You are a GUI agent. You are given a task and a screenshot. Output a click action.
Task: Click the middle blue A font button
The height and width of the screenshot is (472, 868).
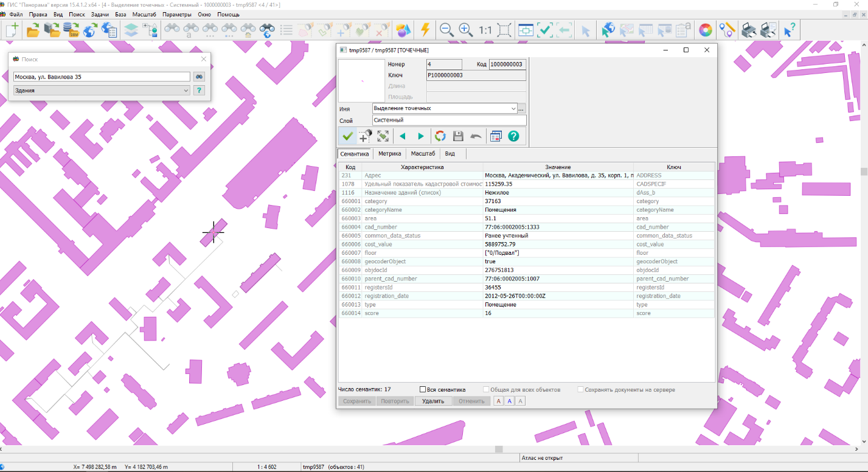509,401
